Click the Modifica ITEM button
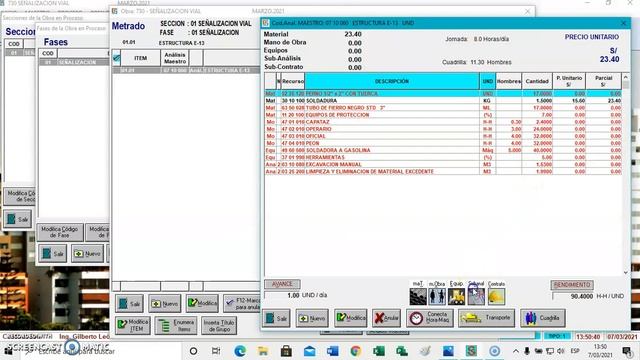Viewport: 640px width, 360px height. click(x=133, y=325)
